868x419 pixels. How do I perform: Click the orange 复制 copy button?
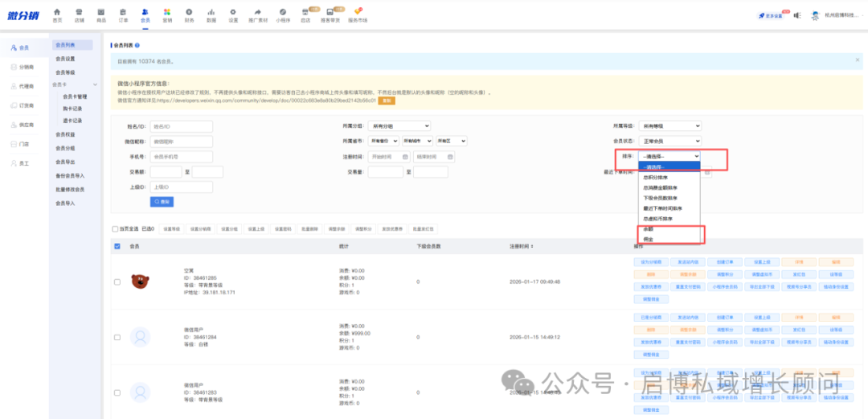387,101
